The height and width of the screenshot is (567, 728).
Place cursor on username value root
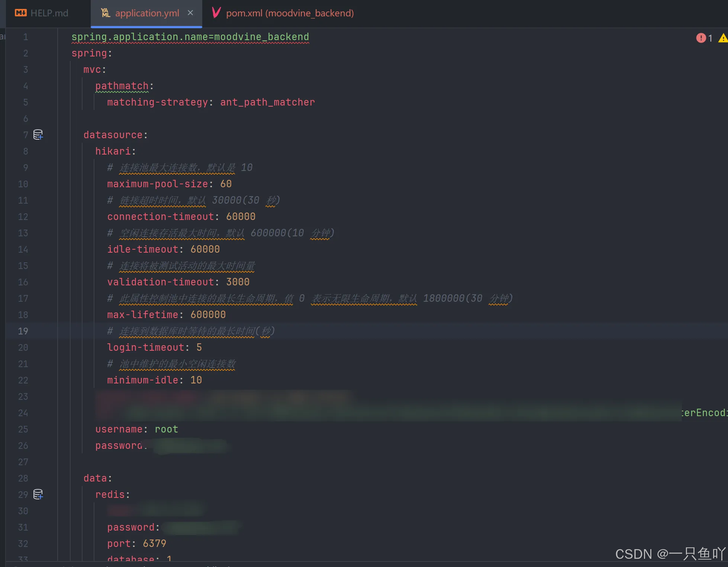(x=166, y=429)
